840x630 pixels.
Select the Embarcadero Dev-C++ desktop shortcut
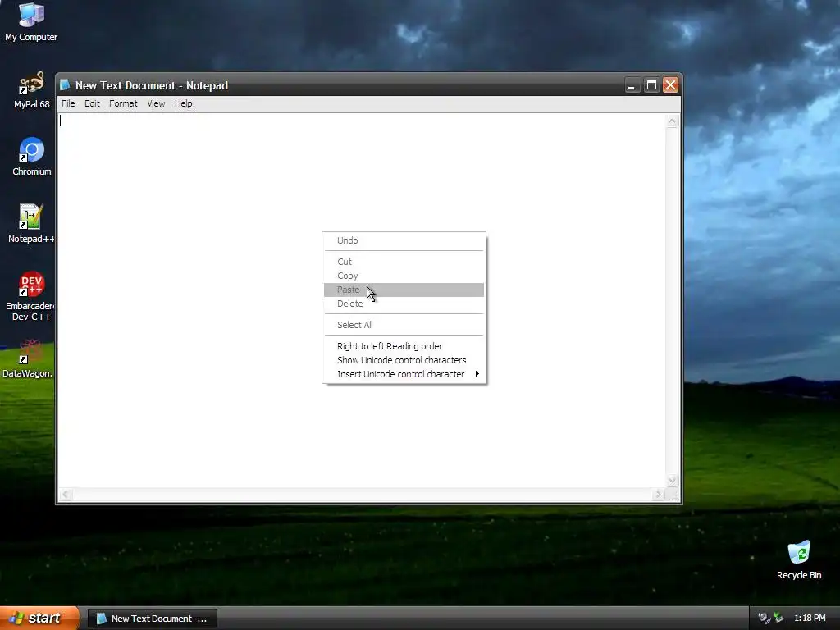pos(30,296)
